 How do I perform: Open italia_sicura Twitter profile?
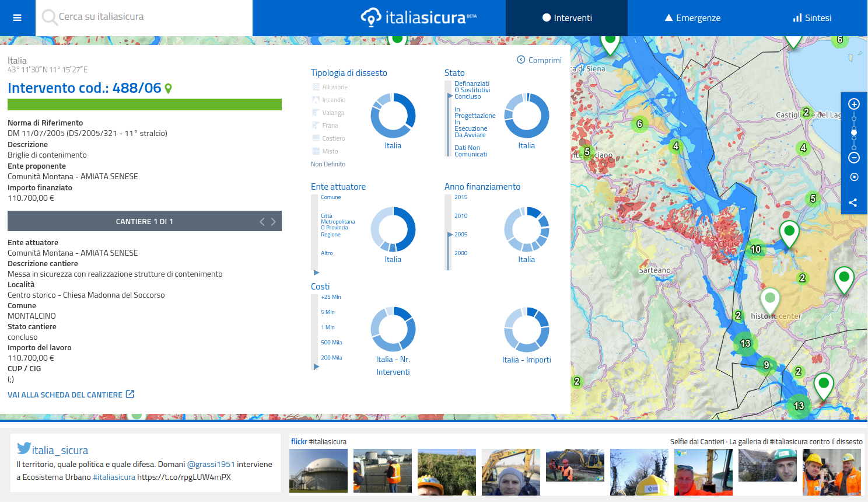pos(60,450)
